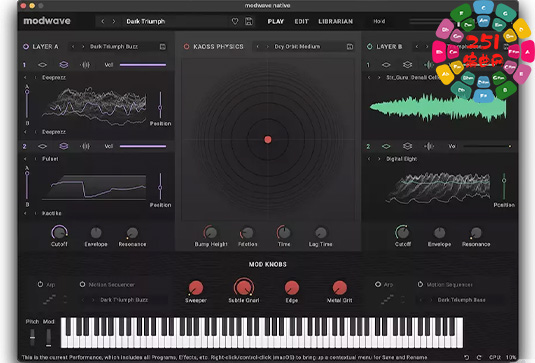Select next Kaoss Physics preset arrow
535x363 pixels.
268,47
